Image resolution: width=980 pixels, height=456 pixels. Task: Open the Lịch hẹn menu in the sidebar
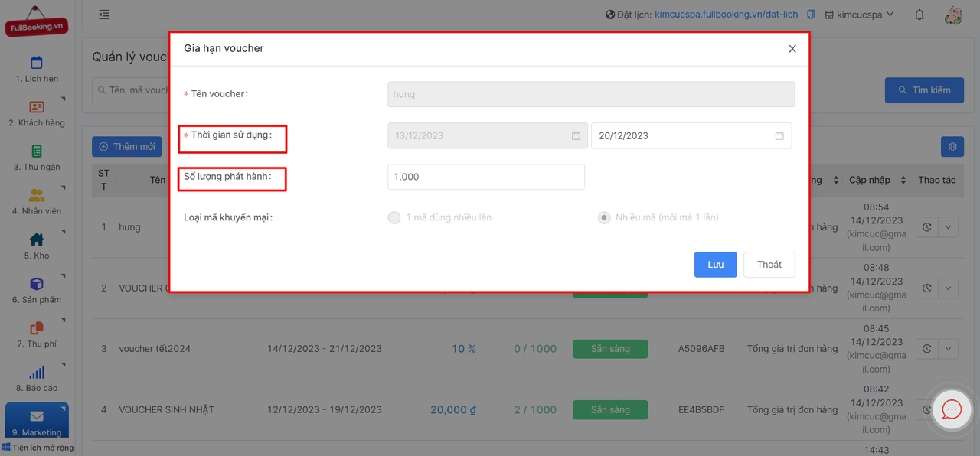(x=36, y=69)
